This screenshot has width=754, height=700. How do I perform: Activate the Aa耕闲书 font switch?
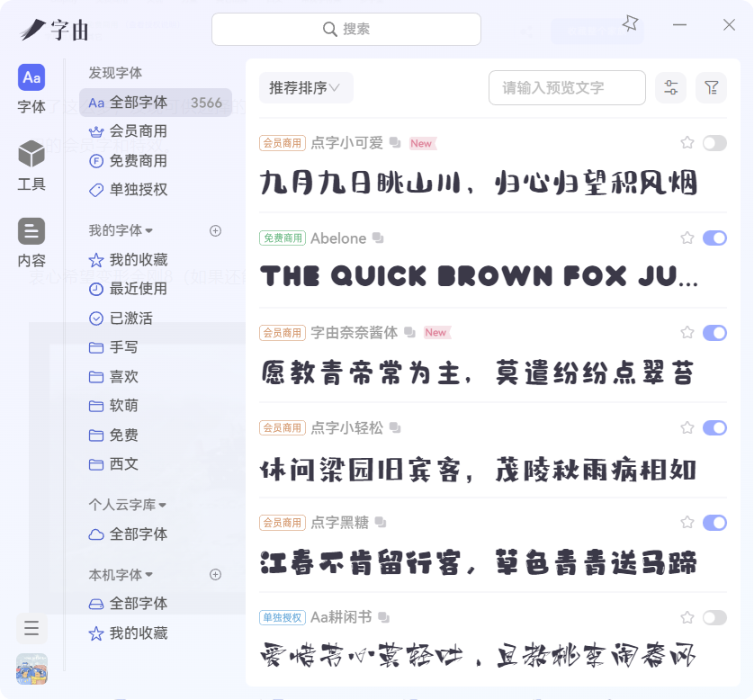coord(714,617)
